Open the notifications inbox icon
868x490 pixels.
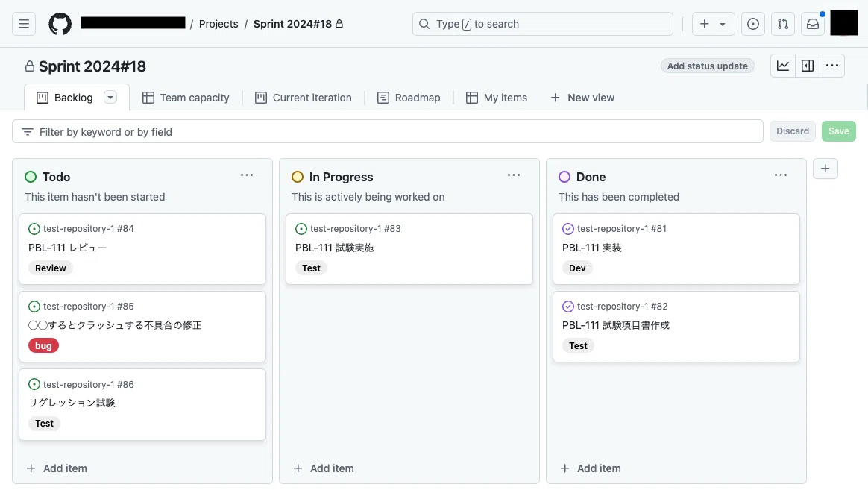pyautogui.click(x=813, y=24)
